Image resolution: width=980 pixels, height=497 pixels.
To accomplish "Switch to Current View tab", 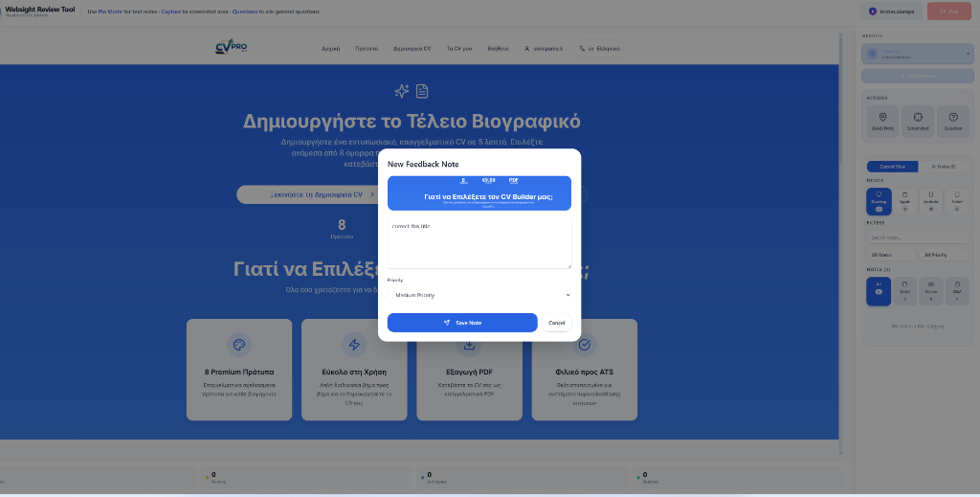I will point(892,167).
